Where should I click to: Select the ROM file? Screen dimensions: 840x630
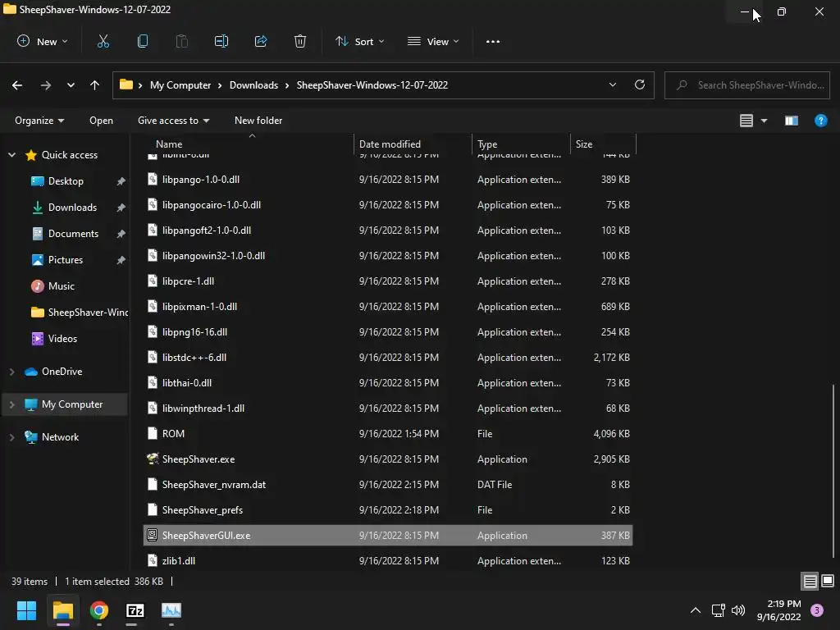[x=388, y=433]
